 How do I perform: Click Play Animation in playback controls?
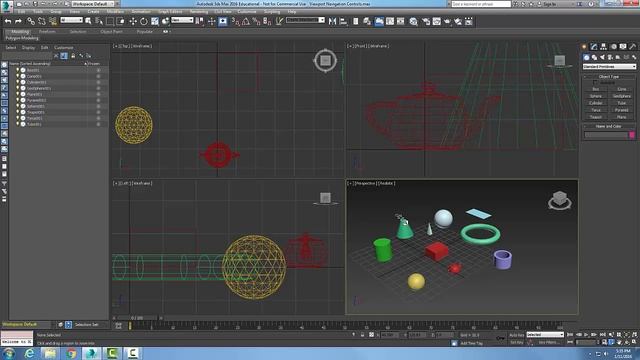click(586, 335)
